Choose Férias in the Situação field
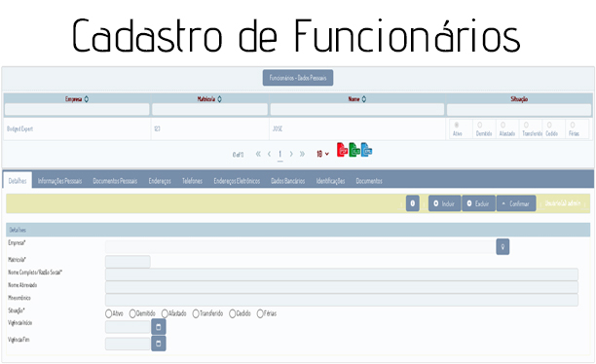The image size is (596, 364). (260, 313)
